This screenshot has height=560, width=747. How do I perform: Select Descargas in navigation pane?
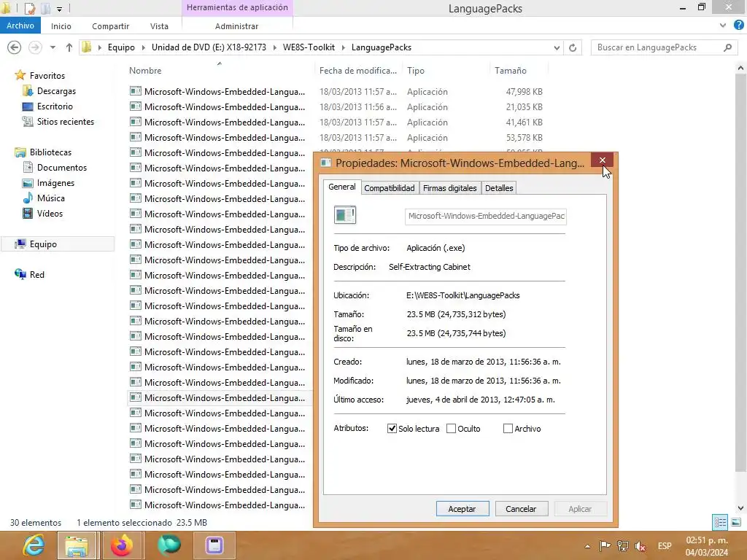point(56,91)
